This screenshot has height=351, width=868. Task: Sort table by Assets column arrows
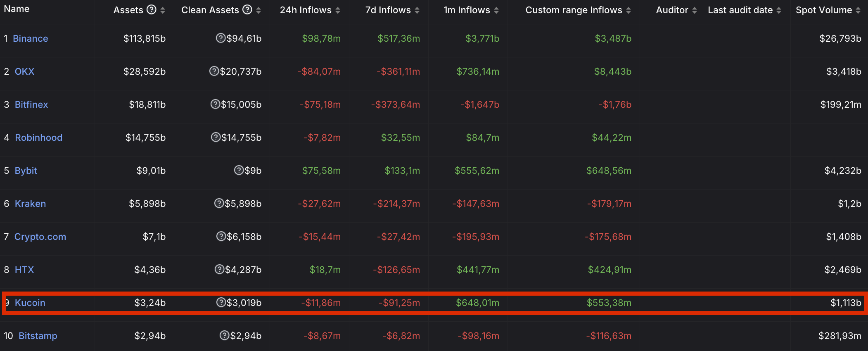click(x=163, y=10)
